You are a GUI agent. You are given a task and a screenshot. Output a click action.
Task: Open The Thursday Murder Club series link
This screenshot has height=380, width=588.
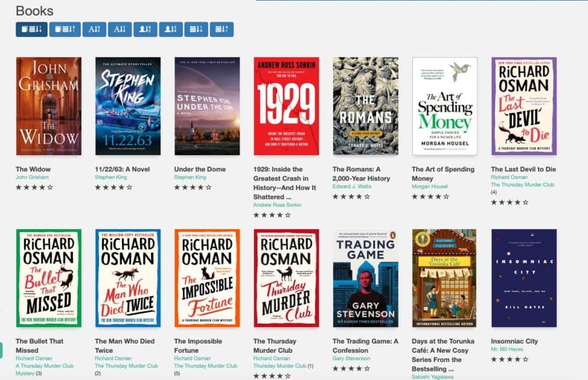pyautogui.click(x=523, y=184)
